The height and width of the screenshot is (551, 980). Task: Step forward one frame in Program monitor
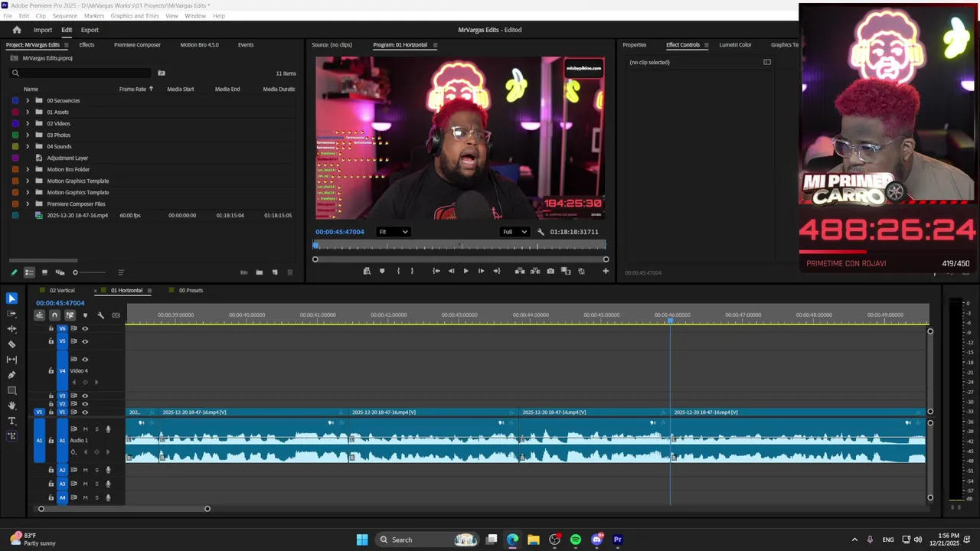(x=481, y=271)
